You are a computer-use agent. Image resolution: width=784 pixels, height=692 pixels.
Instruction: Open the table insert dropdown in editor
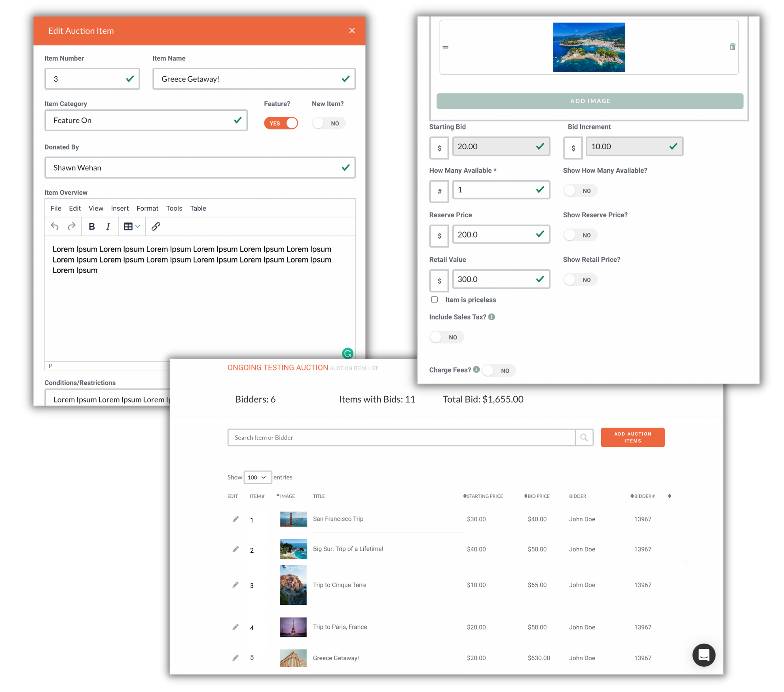pos(132,226)
